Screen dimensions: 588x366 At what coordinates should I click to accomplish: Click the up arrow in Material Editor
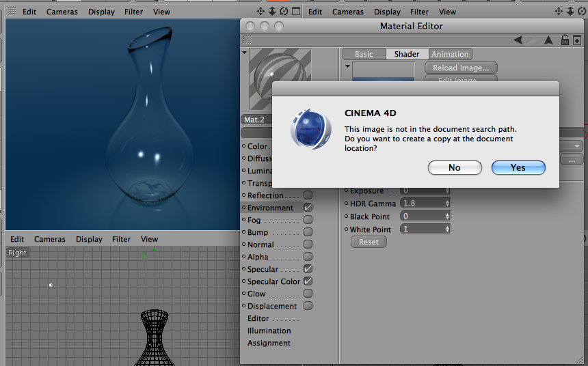tap(548, 40)
